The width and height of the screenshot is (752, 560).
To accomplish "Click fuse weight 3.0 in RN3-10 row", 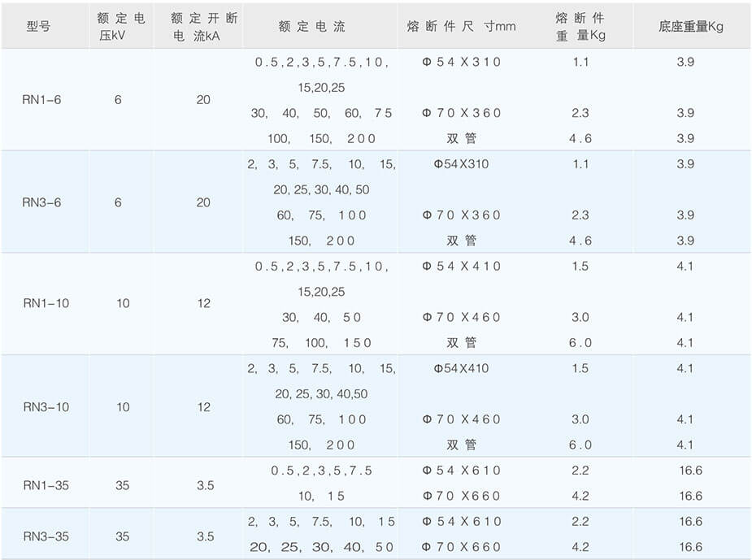I will pyautogui.click(x=580, y=419).
